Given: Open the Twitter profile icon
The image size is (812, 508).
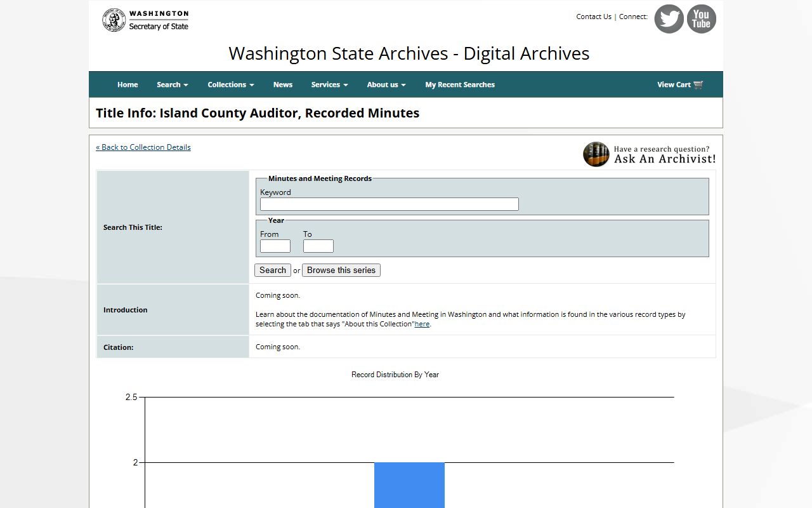Looking at the screenshot, I should click(x=669, y=19).
